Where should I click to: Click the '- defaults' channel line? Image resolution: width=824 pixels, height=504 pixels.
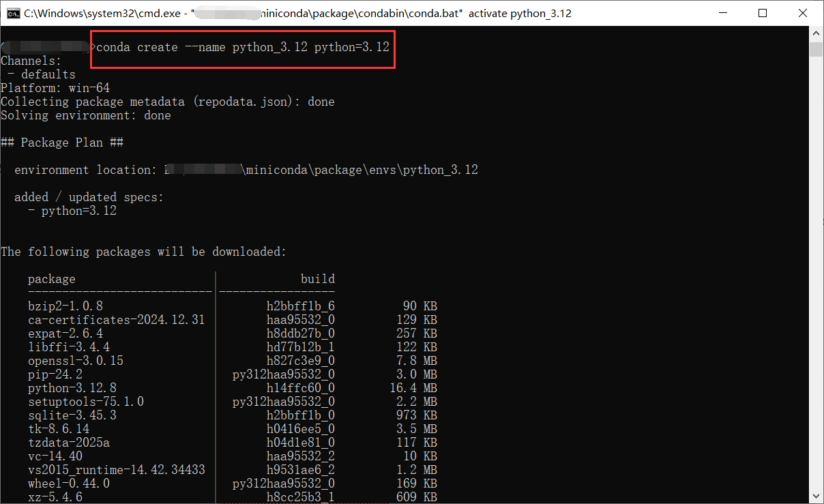(42, 74)
